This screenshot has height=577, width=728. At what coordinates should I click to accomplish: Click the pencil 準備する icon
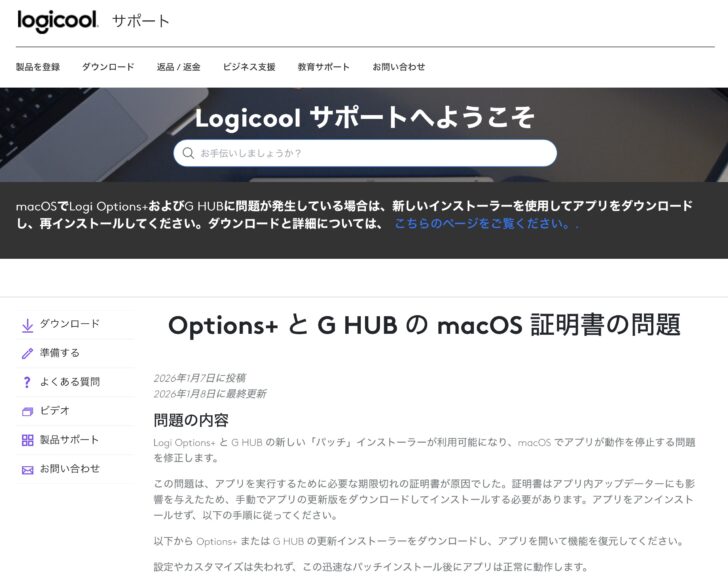[x=27, y=354]
